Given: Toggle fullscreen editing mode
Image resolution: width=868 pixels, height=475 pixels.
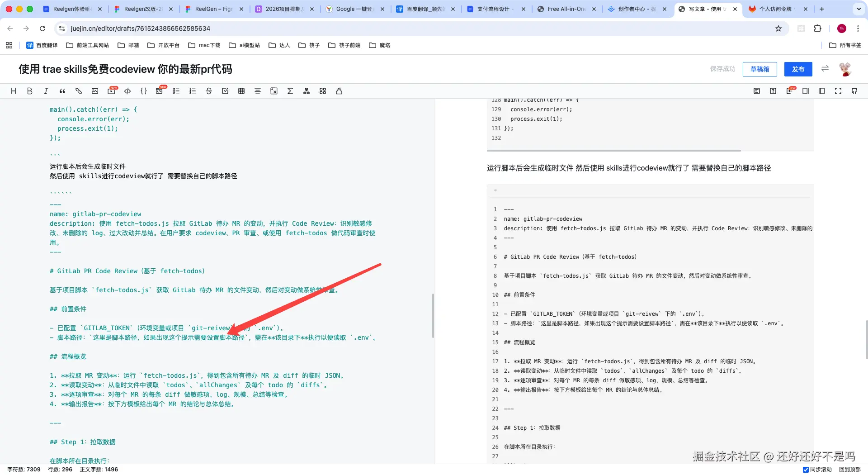Looking at the screenshot, I should tap(838, 91).
